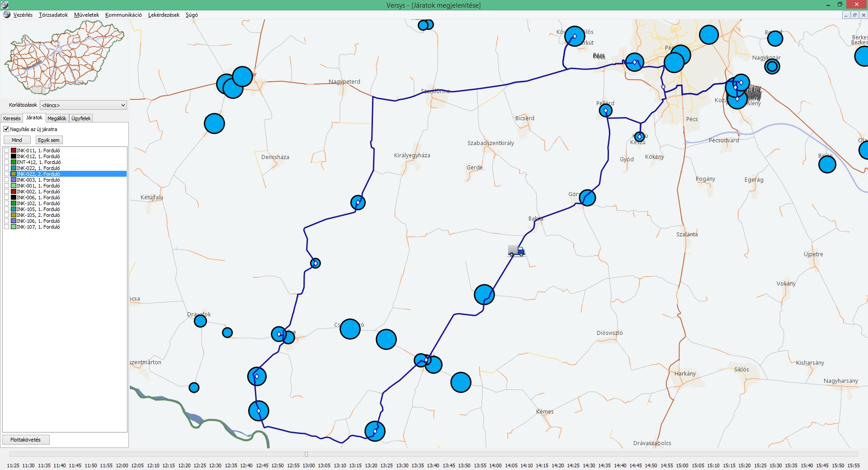Viewport: 868px width, 470px height.
Task: Open the Korlátozások dropdown
Action: click(x=83, y=105)
